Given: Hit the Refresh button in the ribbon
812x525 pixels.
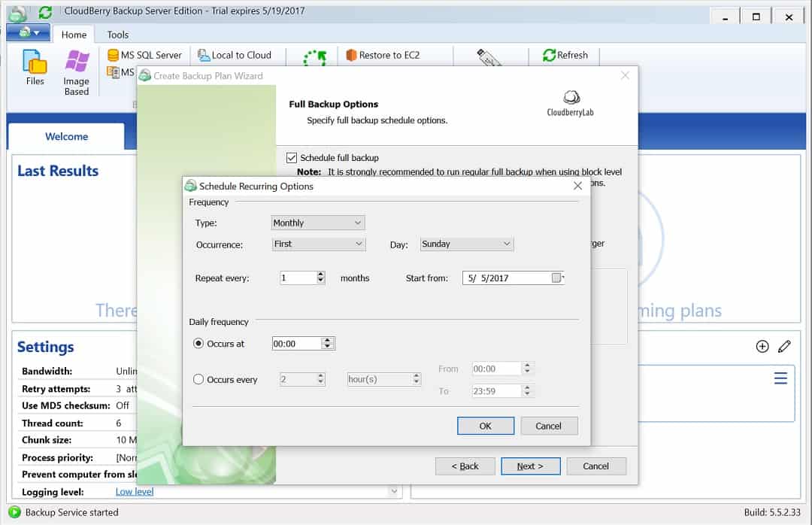Looking at the screenshot, I should point(565,55).
